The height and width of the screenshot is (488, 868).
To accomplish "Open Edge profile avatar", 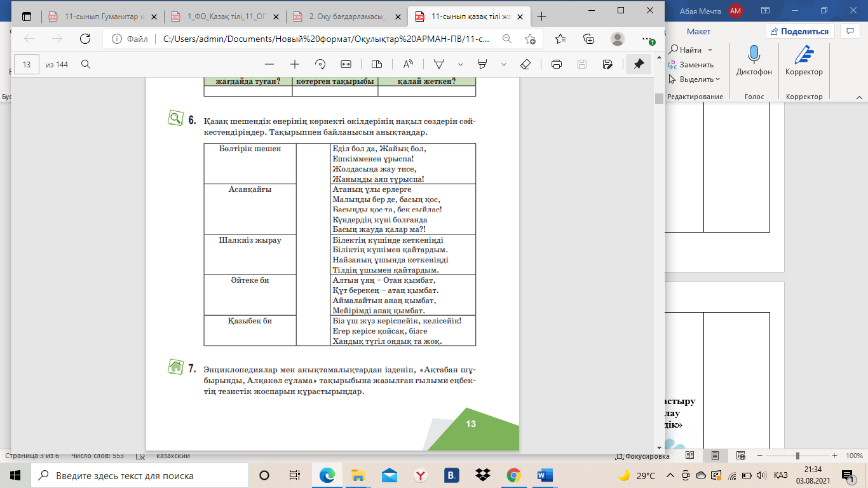I will click(x=618, y=39).
